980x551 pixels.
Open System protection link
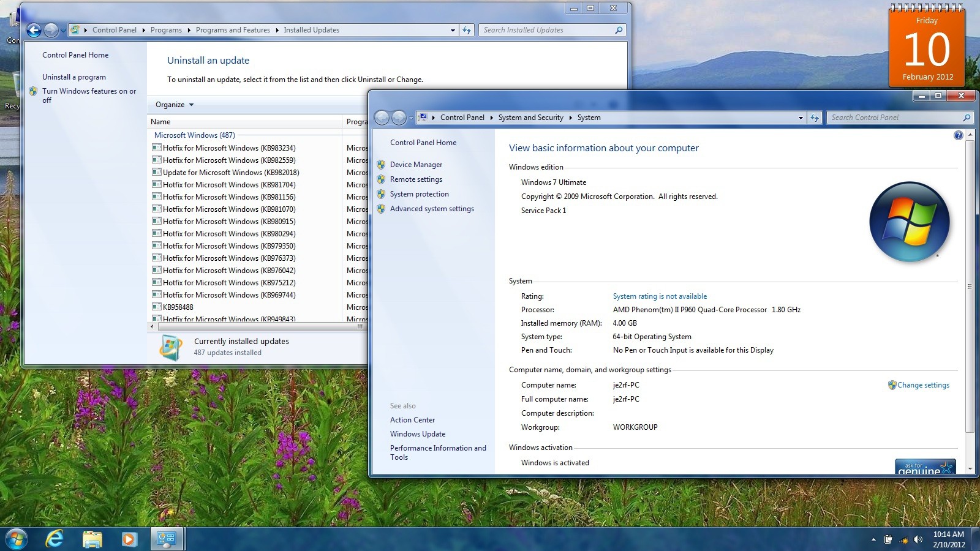tap(419, 194)
